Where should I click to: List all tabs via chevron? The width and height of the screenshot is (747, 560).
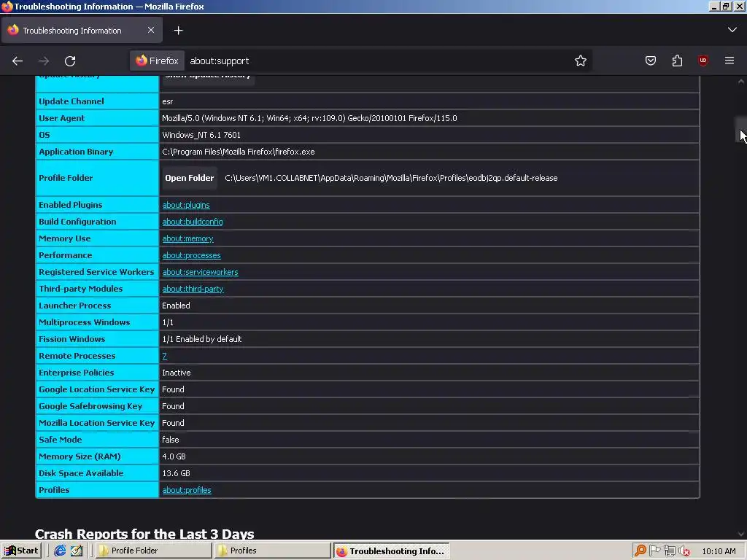pyautogui.click(x=732, y=30)
